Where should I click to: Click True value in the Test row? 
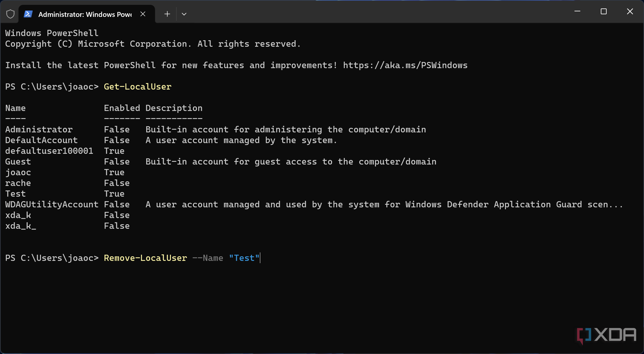coord(114,194)
